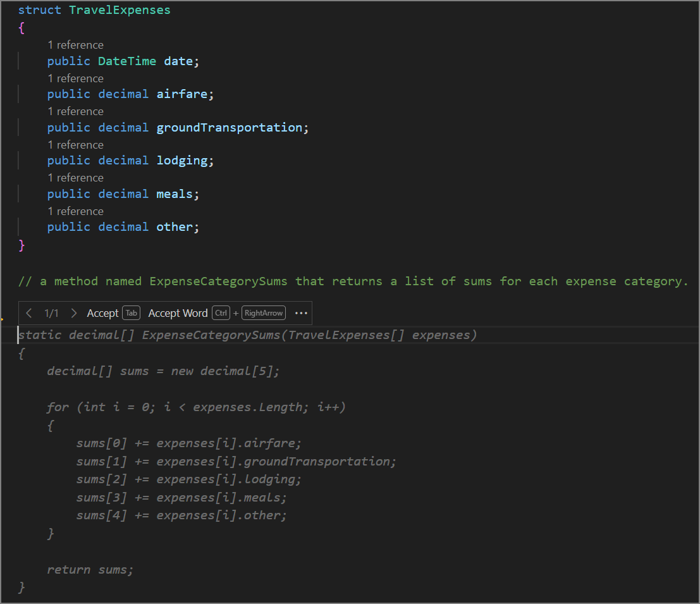Open references for the groundTransportation field
This screenshot has height=604, width=700.
(75, 111)
